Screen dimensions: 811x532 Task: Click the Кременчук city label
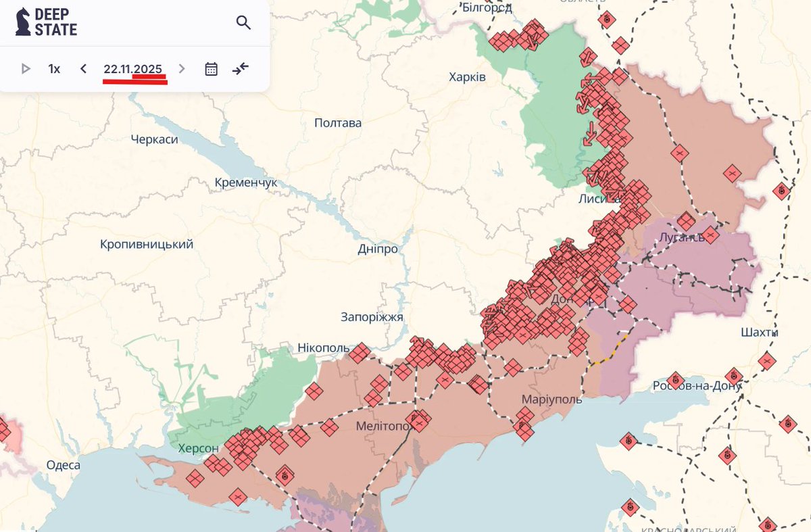246,183
